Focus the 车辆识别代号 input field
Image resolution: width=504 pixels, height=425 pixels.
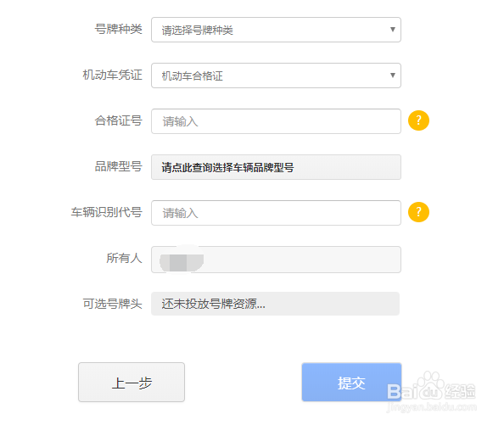pyautogui.click(x=276, y=213)
